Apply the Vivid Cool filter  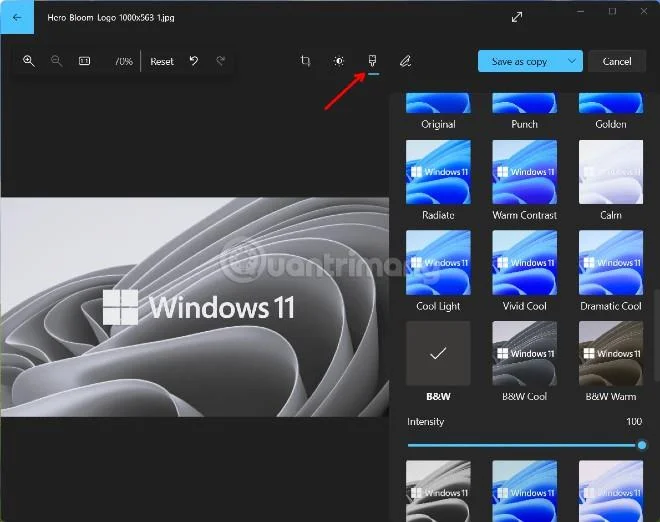(524, 263)
